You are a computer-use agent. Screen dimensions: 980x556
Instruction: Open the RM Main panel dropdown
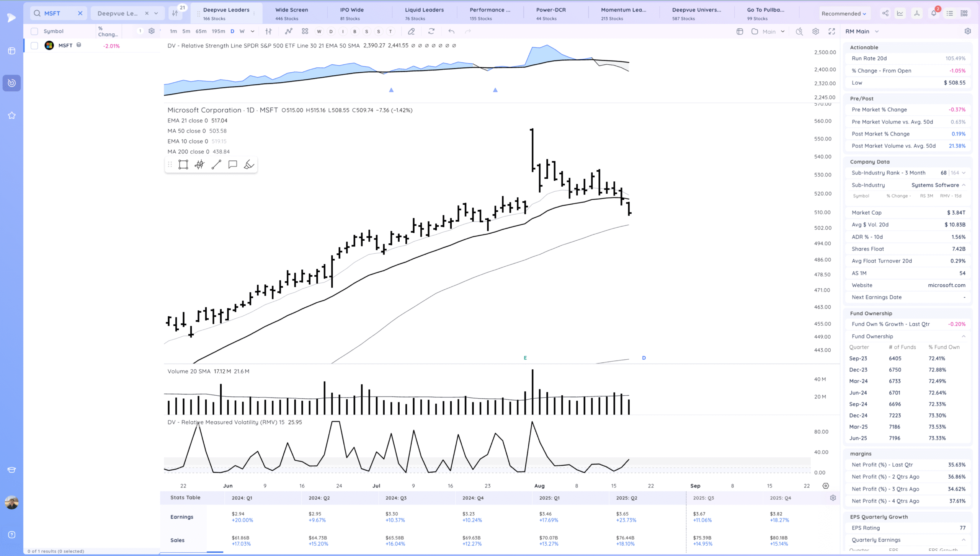pos(862,31)
